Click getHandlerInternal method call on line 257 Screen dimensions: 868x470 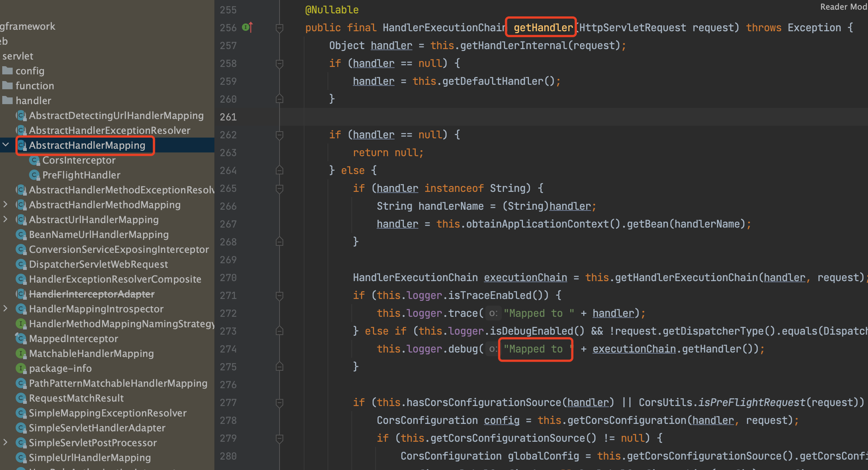click(x=514, y=46)
